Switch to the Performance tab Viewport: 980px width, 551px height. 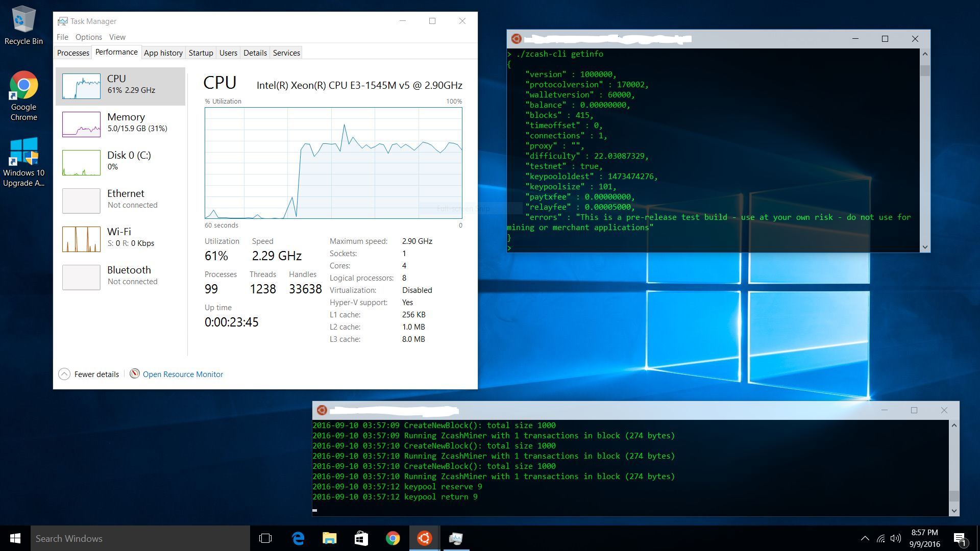pyautogui.click(x=116, y=52)
